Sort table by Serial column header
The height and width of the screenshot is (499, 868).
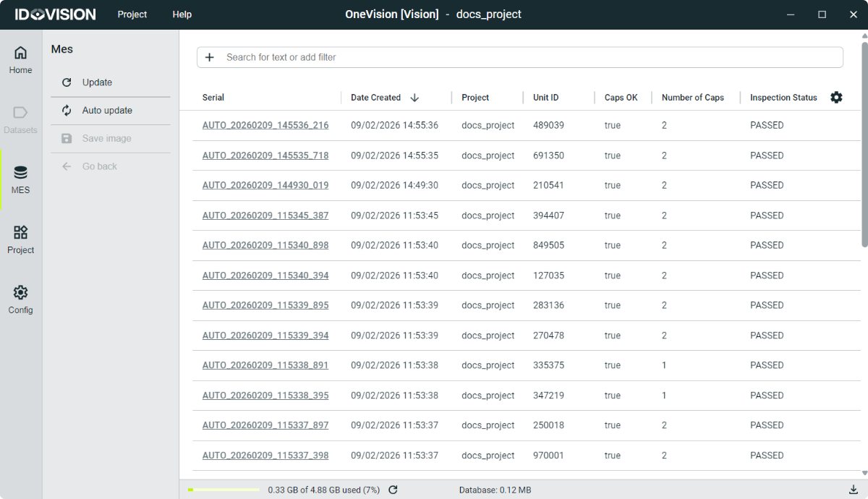pos(213,98)
